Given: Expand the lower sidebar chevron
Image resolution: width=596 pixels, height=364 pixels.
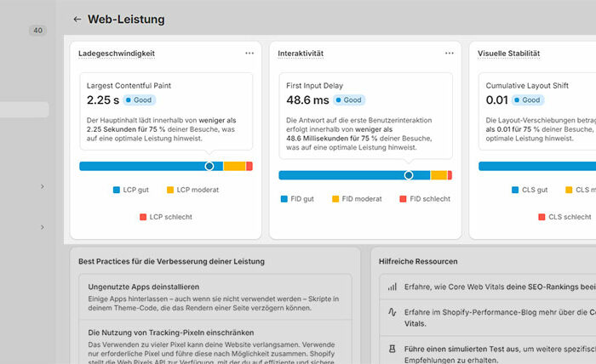Looking at the screenshot, I should [43, 227].
